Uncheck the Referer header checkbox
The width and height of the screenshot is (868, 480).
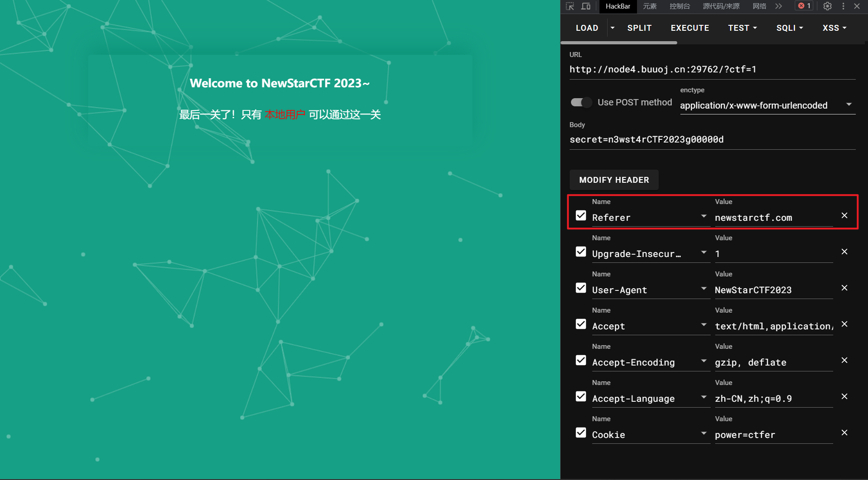[581, 215]
